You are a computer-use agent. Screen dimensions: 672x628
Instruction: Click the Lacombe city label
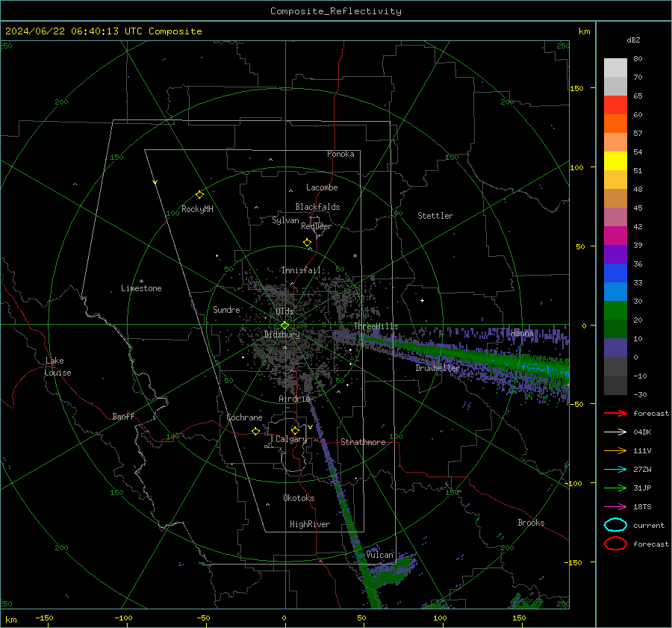pos(322,187)
